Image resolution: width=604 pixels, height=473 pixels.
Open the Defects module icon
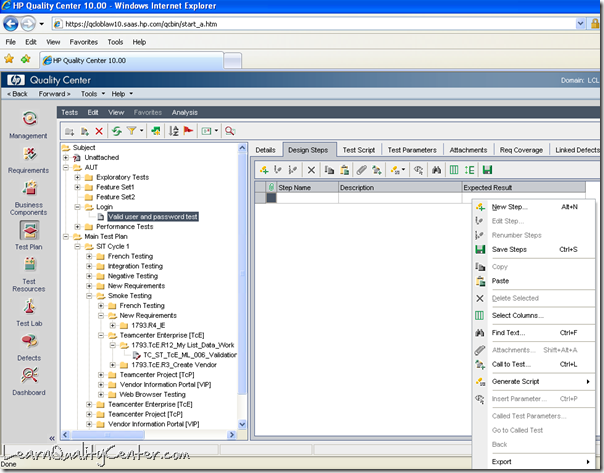29,341
